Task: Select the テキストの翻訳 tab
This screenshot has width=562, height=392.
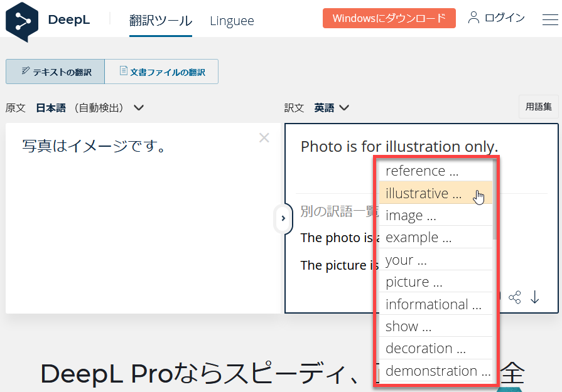Action: point(55,72)
